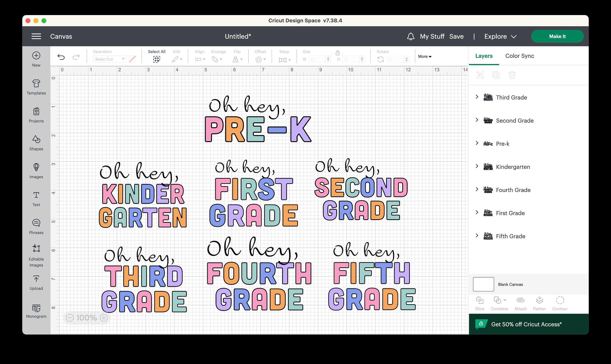Click the Upload icon in sidebar
Screen dimensions: 611x364
tap(36, 282)
